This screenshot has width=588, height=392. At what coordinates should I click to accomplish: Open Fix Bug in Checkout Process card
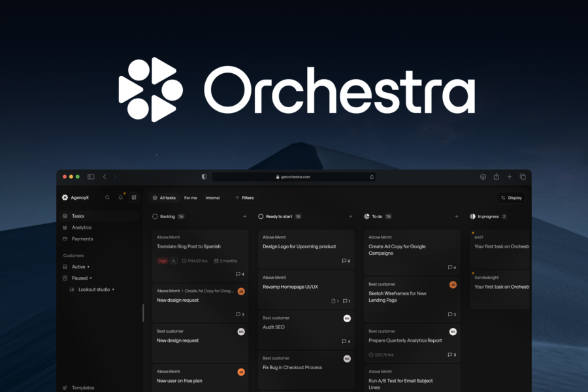click(306, 370)
